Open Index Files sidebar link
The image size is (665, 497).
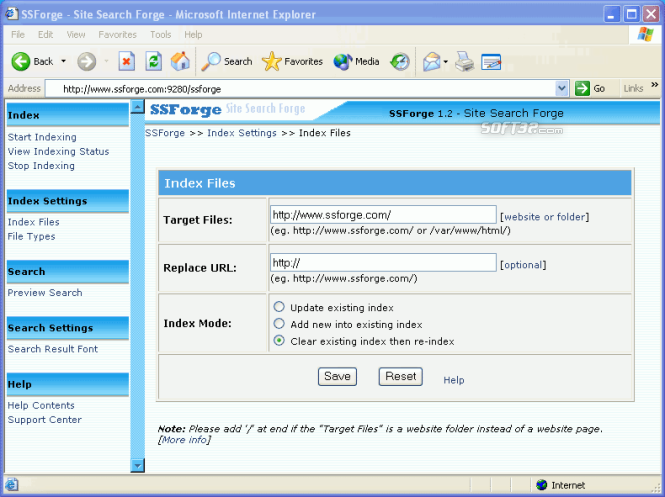pos(33,222)
